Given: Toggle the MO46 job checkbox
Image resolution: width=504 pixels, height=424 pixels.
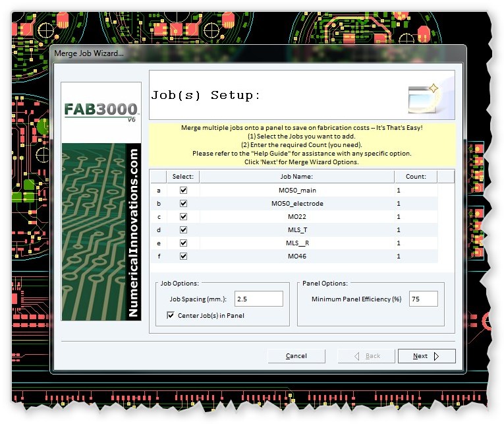Looking at the screenshot, I should [x=183, y=256].
